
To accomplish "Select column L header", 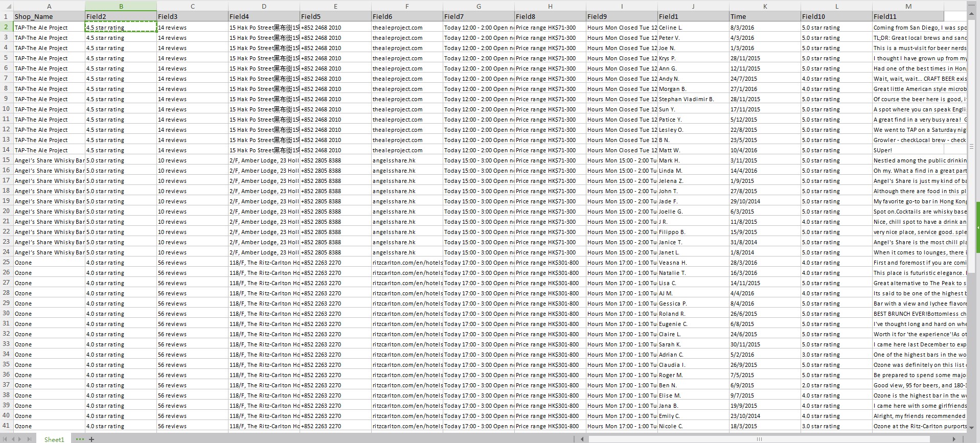I will pyautogui.click(x=837, y=6).
